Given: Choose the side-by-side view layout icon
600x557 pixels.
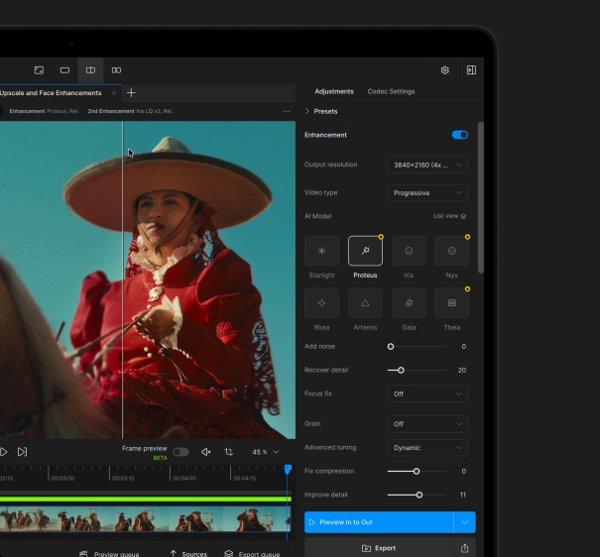Looking at the screenshot, I should point(116,70).
